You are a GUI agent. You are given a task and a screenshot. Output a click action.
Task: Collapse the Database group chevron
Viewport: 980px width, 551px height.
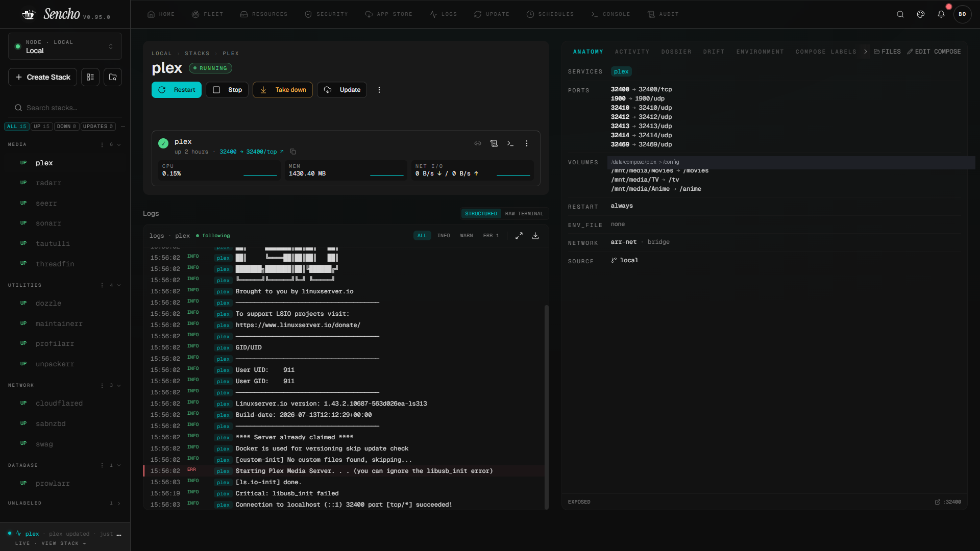point(119,466)
